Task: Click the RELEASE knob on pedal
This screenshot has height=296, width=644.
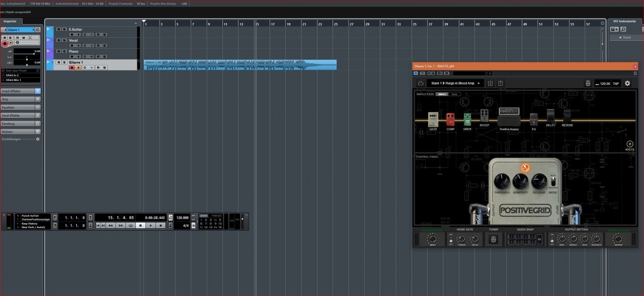Action: [539, 181]
